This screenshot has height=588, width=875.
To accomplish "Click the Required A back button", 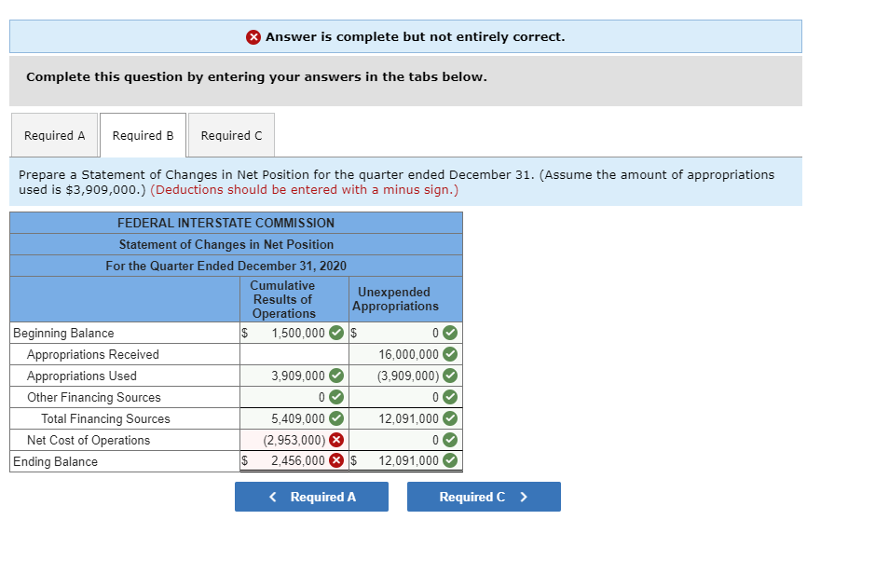I will pyautogui.click(x=311, y=497).
